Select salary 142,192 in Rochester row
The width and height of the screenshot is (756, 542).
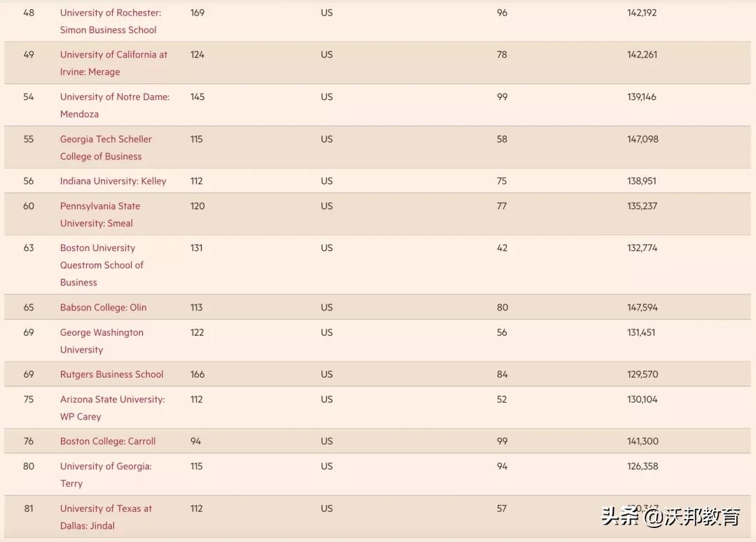[642, 13]
